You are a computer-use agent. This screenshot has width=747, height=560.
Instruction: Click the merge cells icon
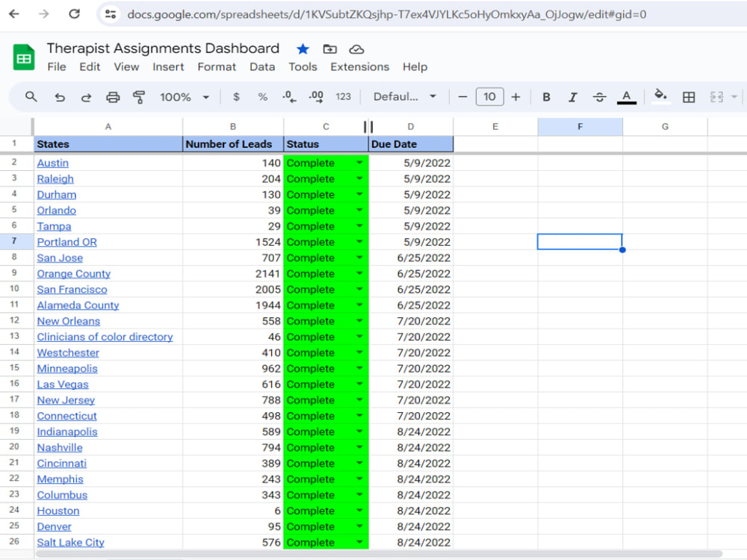[716, 97]
